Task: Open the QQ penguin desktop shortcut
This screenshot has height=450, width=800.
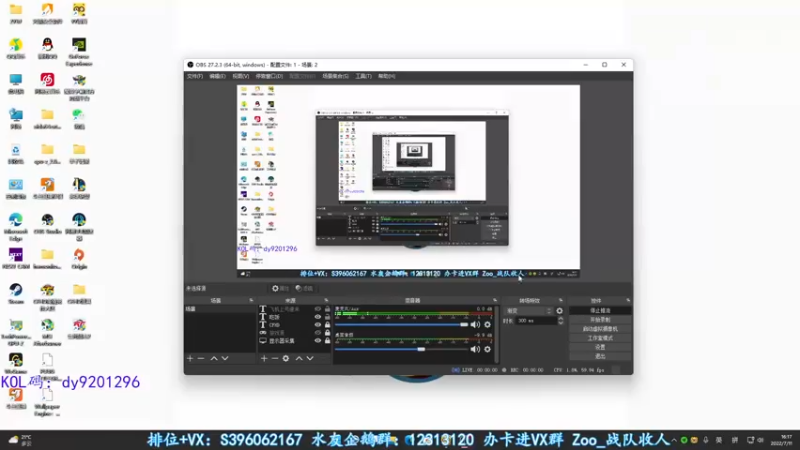Action: click(47, 49)
